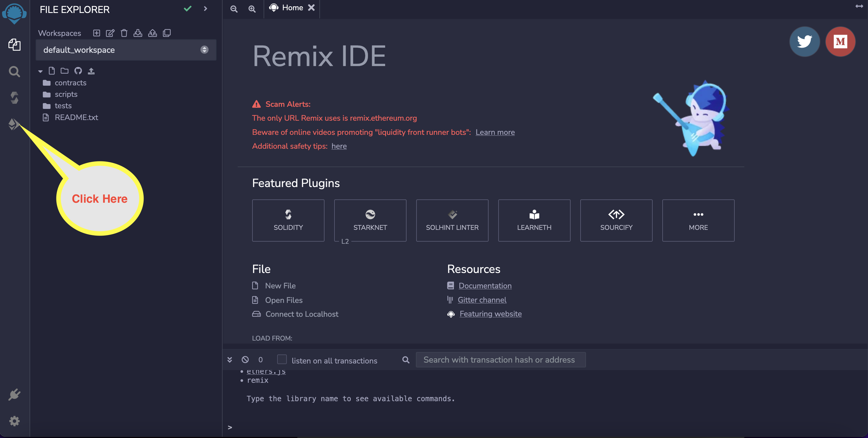The height and width of the screenshot is (438, 868).
Task: Open the Solidity compiler sidebar icon
Action: pos(14,98)
